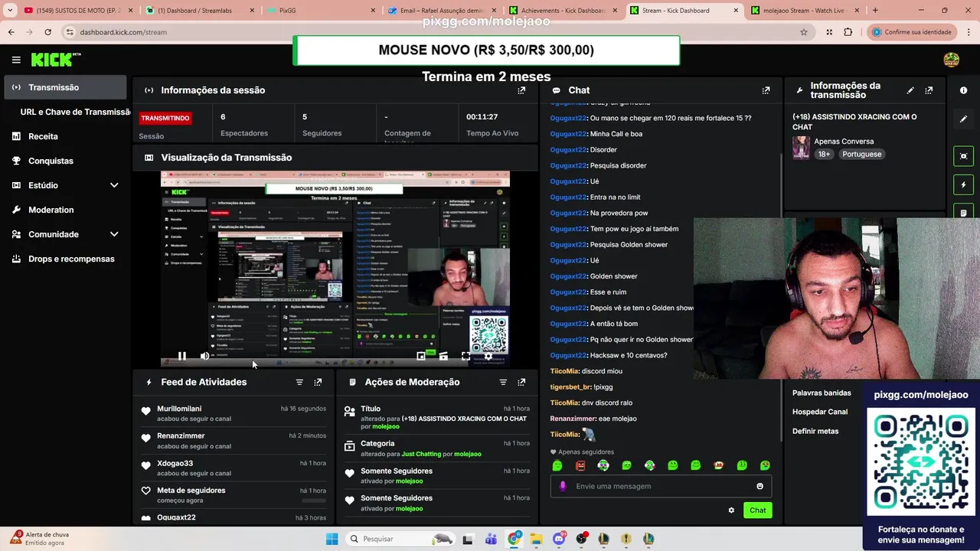Go to URL e Chave de Transmissão
This screenshot has width=980, height=551.
pos(75,112)
